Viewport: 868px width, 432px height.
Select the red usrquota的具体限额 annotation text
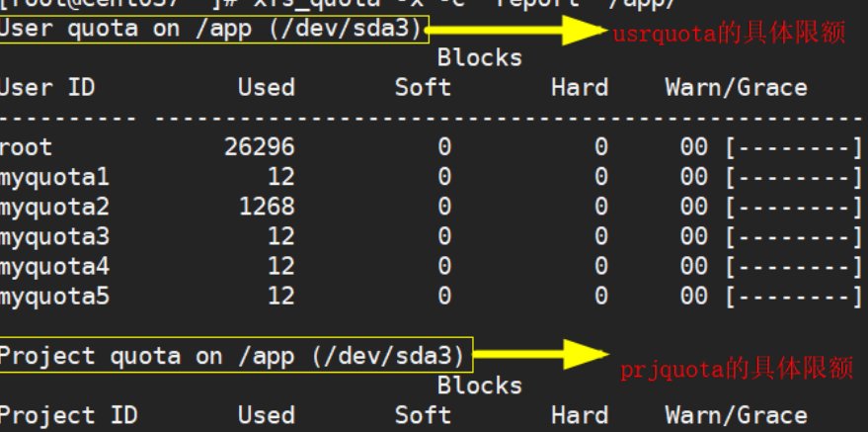pyautogui.click(x=729, y=34)
